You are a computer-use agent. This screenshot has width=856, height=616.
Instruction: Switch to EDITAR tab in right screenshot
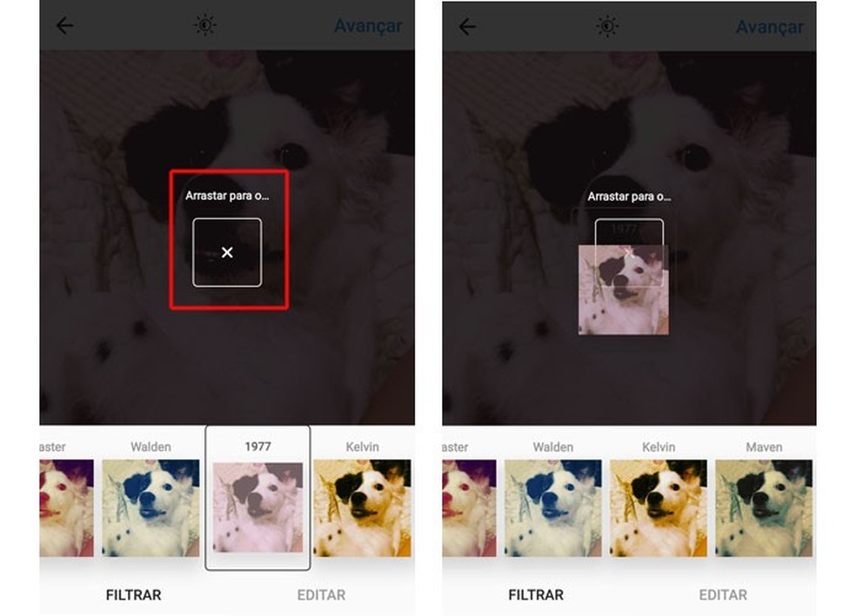pos(724,595)
